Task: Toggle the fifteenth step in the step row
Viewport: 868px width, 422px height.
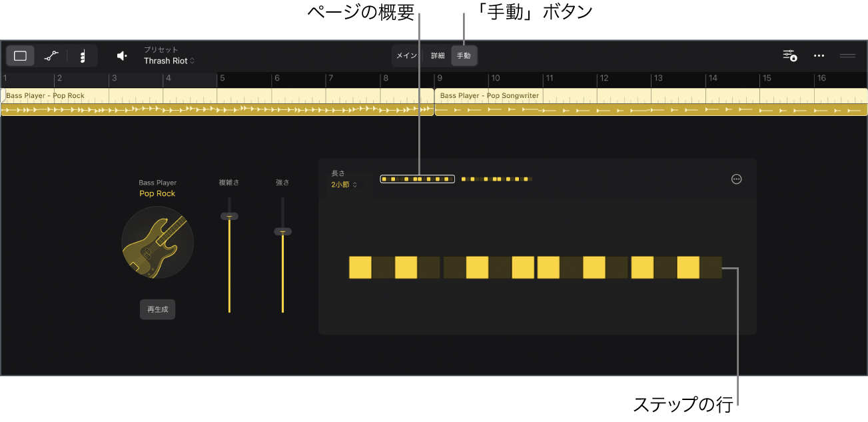Action: pos(688,267)
